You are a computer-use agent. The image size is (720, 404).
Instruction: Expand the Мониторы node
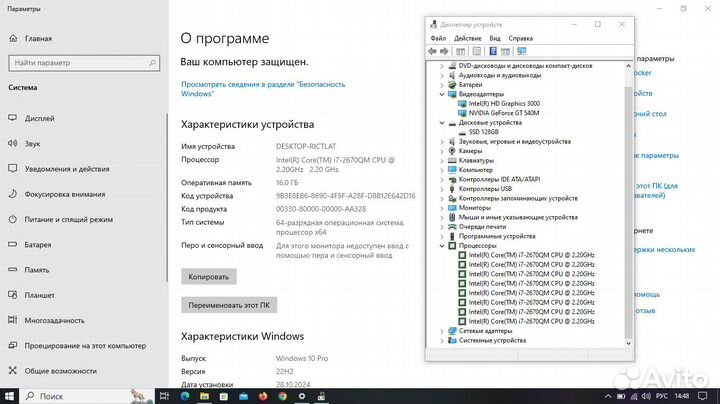(442, 208)
